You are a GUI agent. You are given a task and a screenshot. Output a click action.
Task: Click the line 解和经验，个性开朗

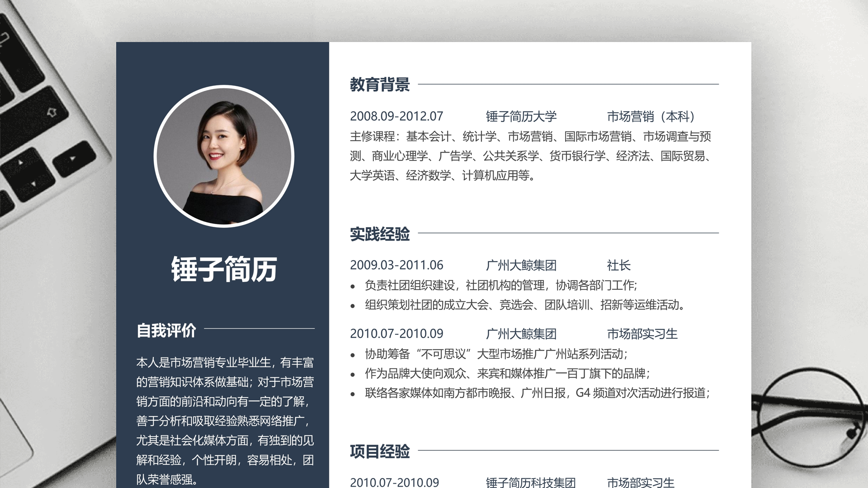click(x=225, y=460)
